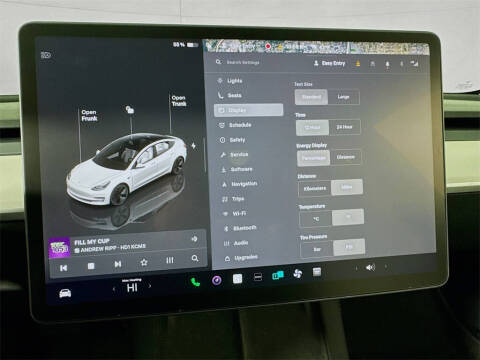This screenshot has width=480, height=360.
Task: Open the dashcam viewer icon in dock
Action: (258, 277)
